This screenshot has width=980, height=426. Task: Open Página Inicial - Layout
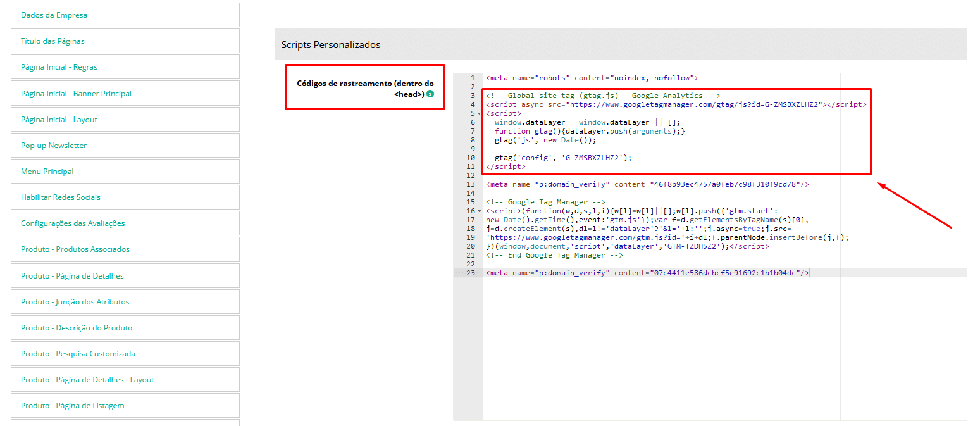click(x=125, y=119)
